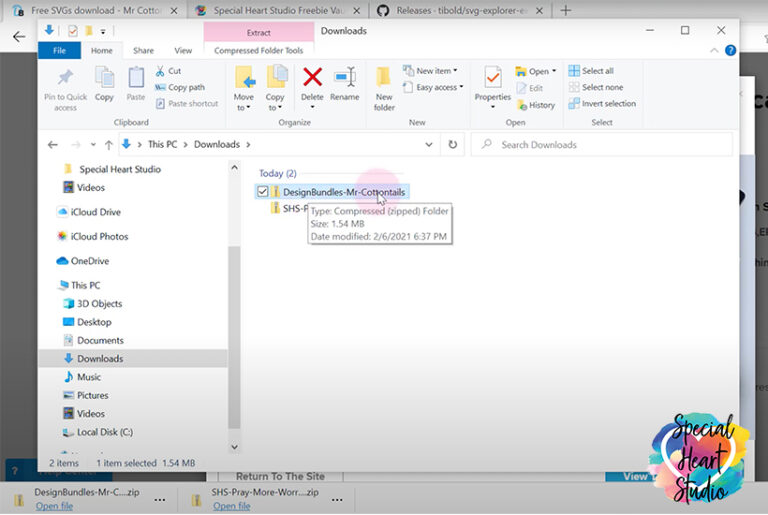Click in Search Downloads field
The width and height of the screenshot is (768, 515).
pos(601,145)
